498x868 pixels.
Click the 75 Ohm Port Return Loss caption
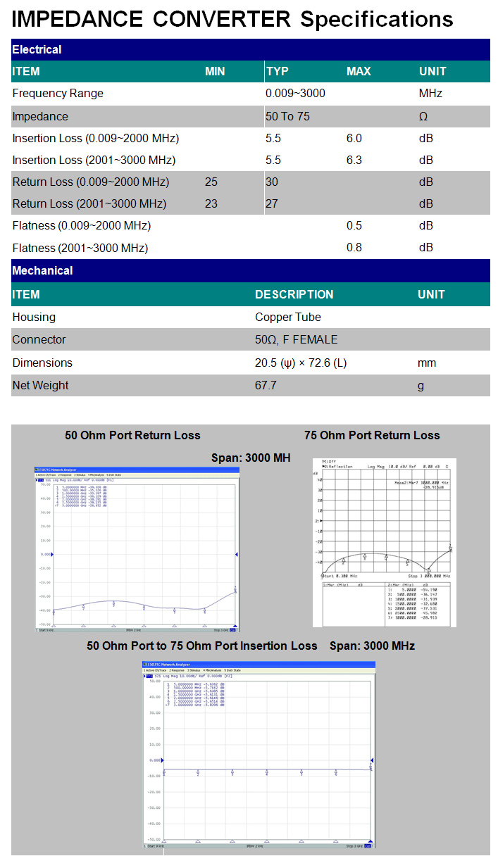click(x=372, y=435)
